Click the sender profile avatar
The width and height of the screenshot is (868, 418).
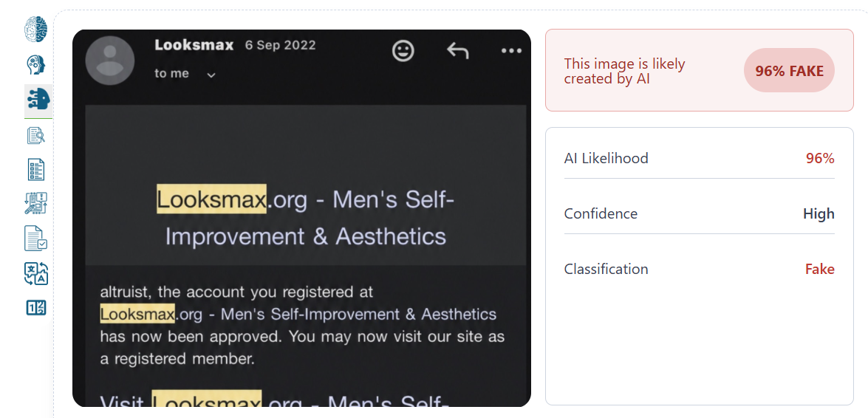(110, 61)
